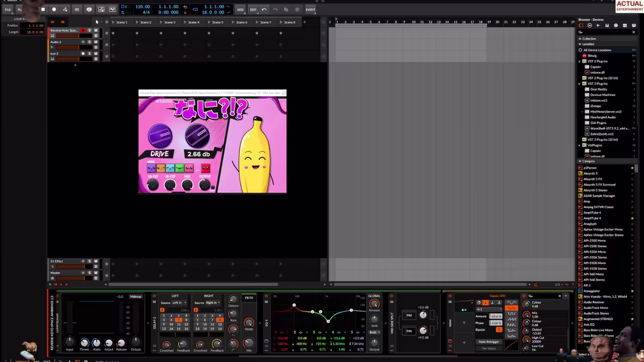Select the Side band in Mid-Side Split
Viewport: 644px width, 362px height.
(409, 331)
